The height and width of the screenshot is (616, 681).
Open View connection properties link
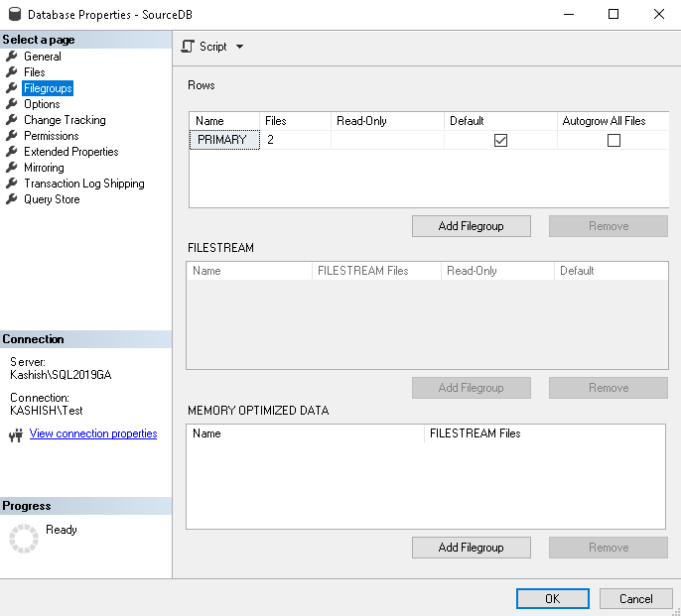pyautogui.click(x=93, y=433)
